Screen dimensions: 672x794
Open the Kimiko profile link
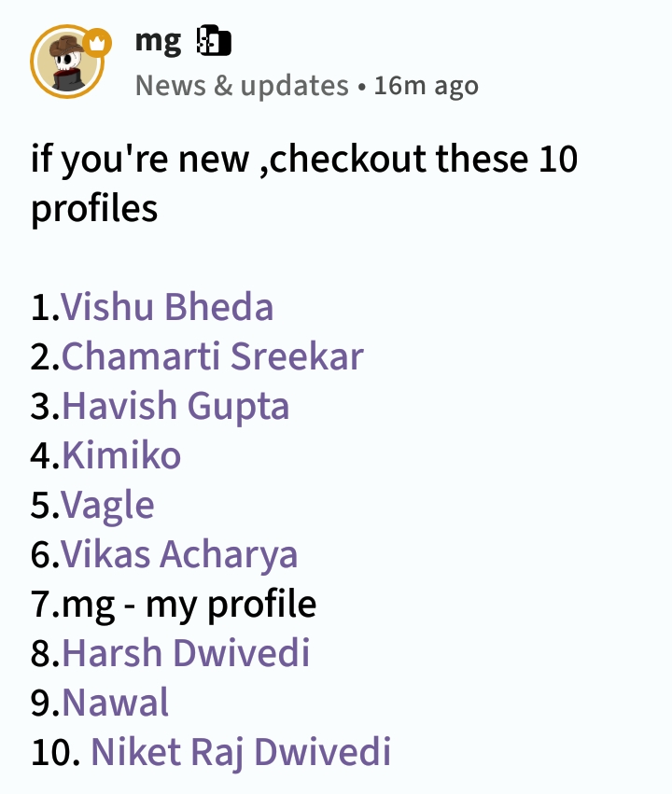[x=121, y=455]
